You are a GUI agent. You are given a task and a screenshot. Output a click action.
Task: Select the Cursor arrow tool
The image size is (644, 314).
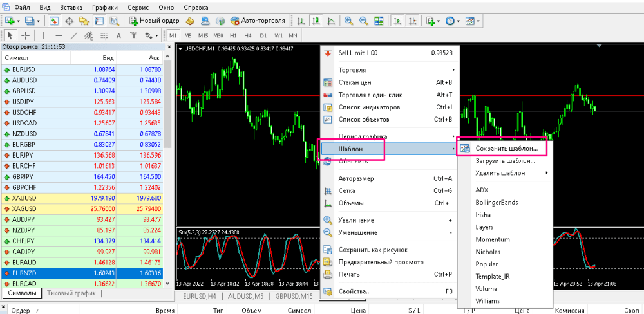pyautogui.click(x=10, y=35)
